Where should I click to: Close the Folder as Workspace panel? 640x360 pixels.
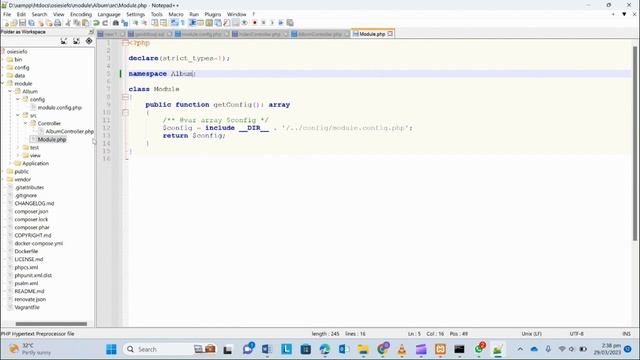click(x=91, y=32)
